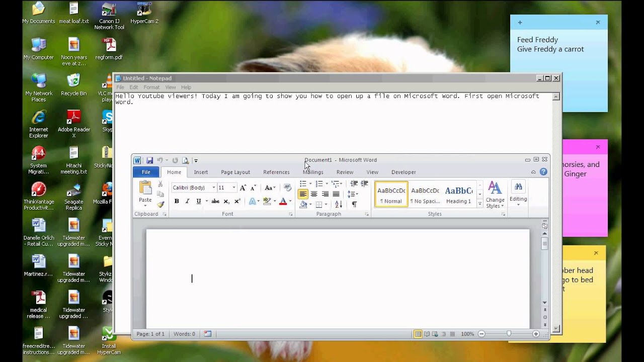Screen dimensions: 644x362
Task: Click the 100% zoom level button
Action: [467, 334]
